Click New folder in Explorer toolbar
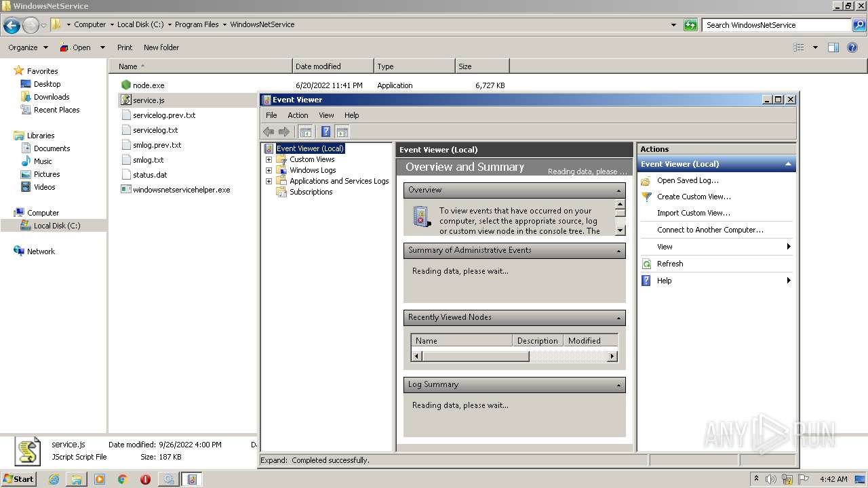The width and height of the screenshot is (868, 488). (x=161, y=47)
